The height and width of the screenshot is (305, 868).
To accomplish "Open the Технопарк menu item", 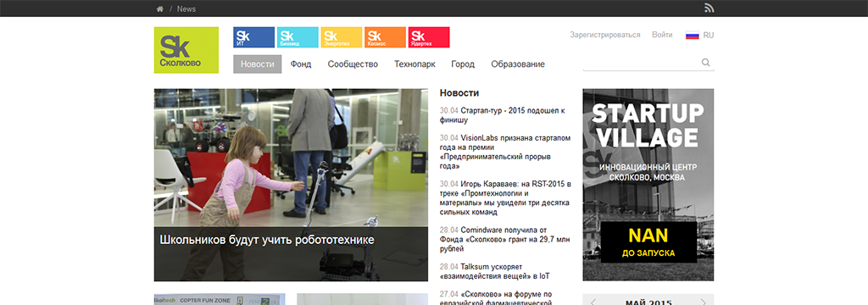I will click(415, 64).
